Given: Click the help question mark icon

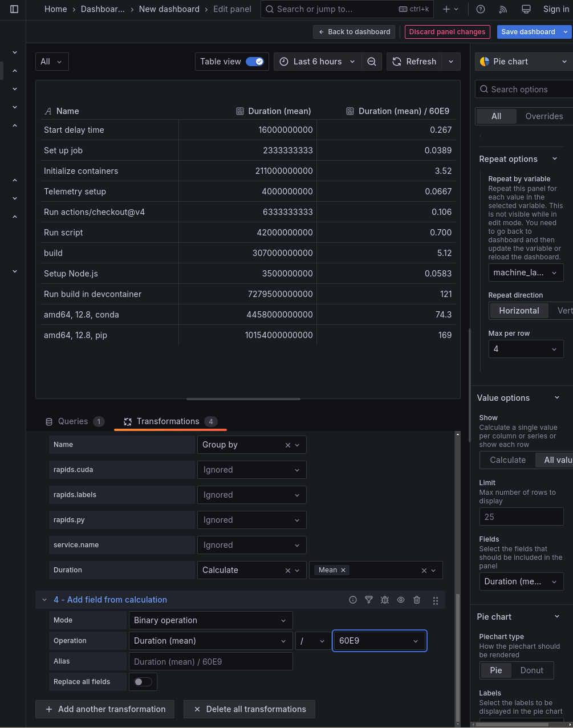Looking at the screenshot, I should click(x=481, y=9).
